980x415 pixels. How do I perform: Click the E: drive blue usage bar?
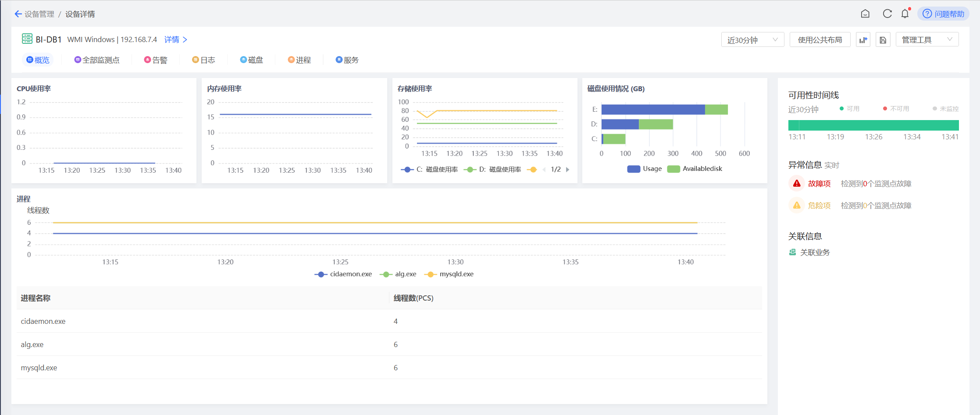point(653,110)
